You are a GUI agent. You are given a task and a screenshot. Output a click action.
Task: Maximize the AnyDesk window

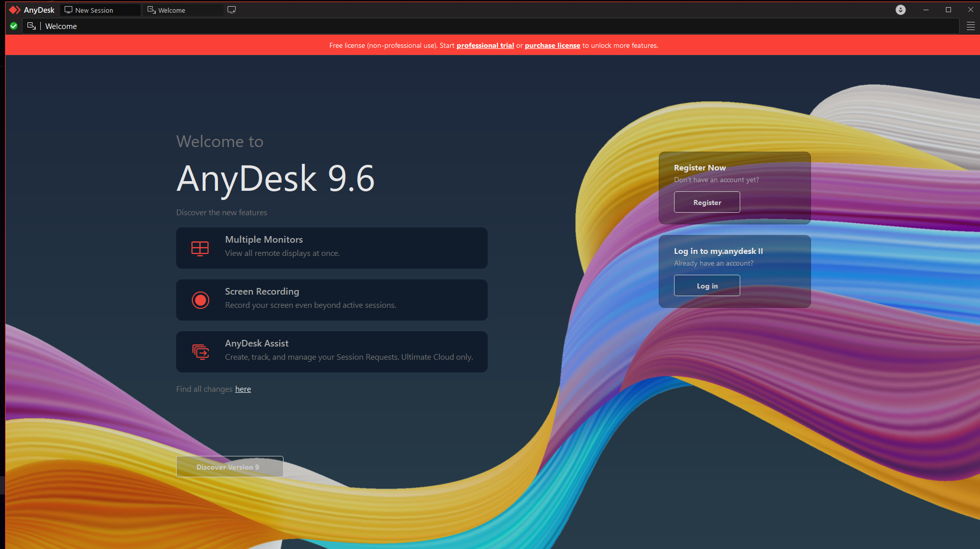(x=948, y=10)
